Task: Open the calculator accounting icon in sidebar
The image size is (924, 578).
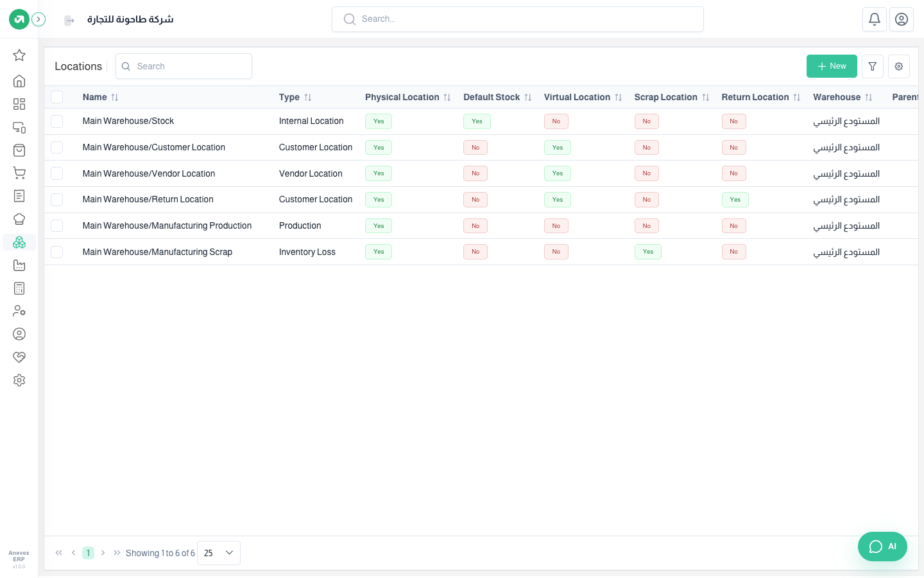Action: (19, 288)
